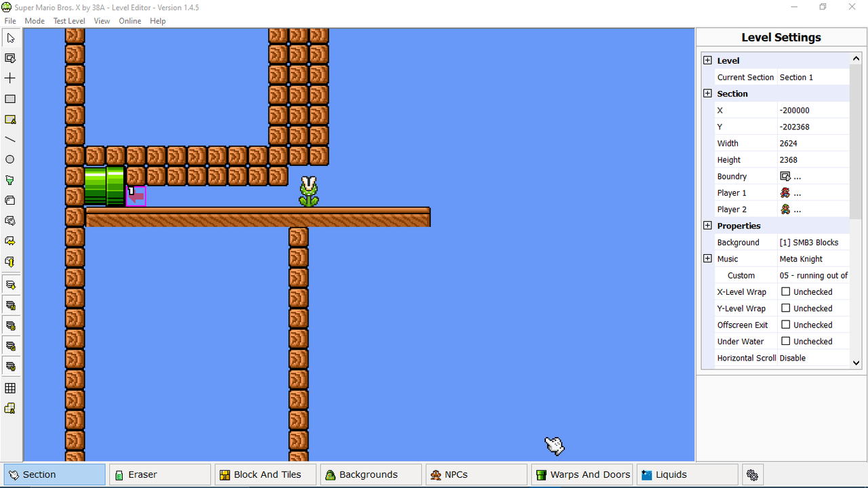Screen dimensions: 868x488
Task: Select the arrow pointer tool
Action: 10,38
